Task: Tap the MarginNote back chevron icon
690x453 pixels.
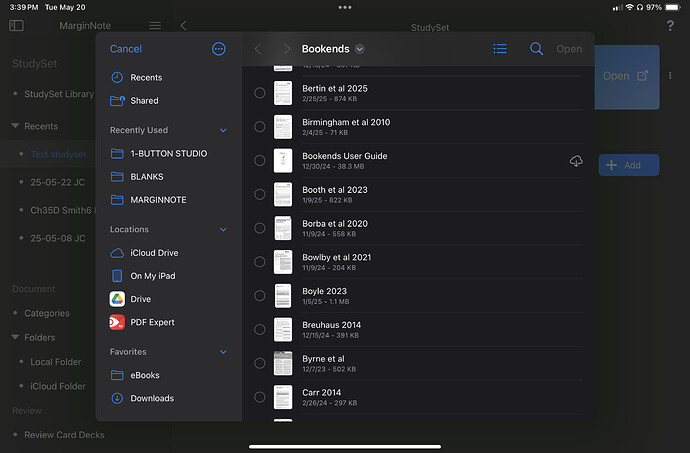Action: [184, 26]
